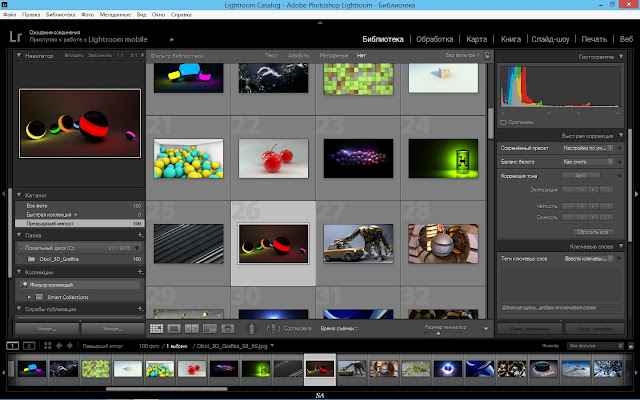Image resolution: width=640 pixels, height=400 pixels.
Task: Click the sort direction icon
Action: (x=274, y=328)
